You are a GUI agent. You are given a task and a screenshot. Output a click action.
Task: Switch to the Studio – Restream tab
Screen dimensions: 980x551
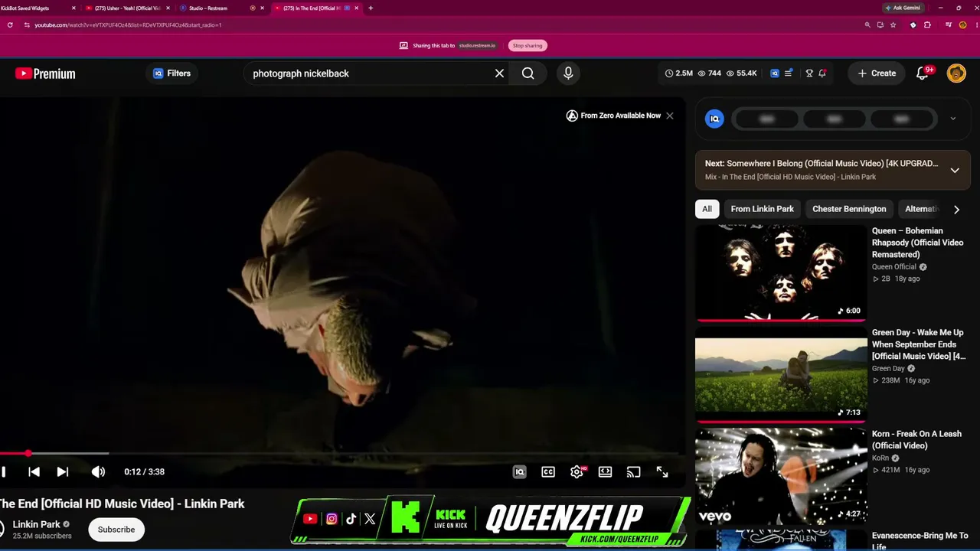(220, 8)
